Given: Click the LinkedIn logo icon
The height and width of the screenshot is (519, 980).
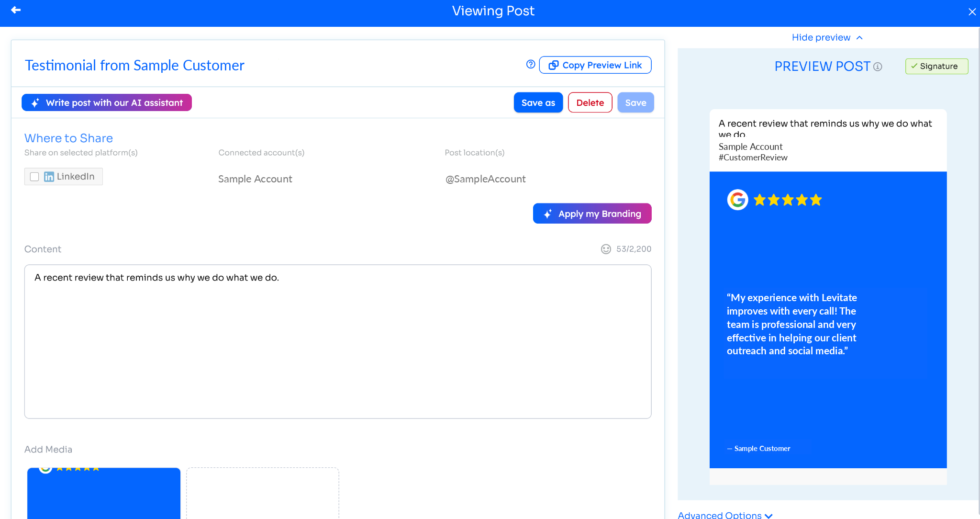Looking at the screenshot, I should pos(49,177).
